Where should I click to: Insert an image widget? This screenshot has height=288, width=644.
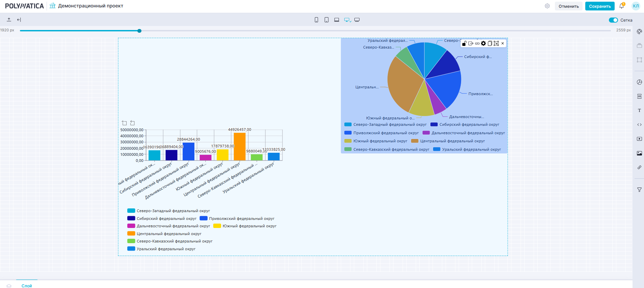click(x=639, y=153)
